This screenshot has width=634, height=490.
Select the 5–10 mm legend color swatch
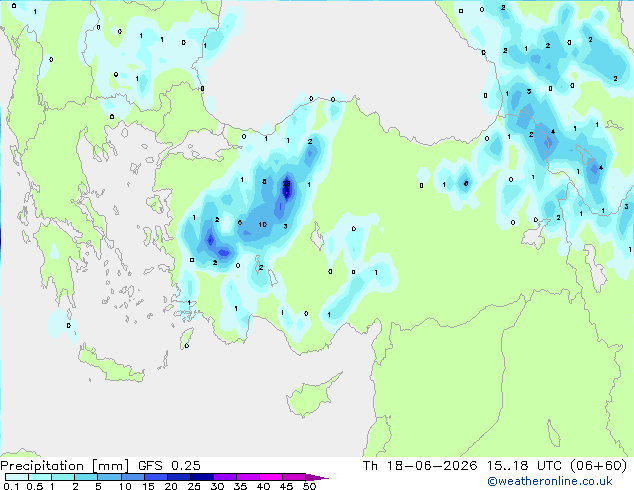(x=109, y=477)
